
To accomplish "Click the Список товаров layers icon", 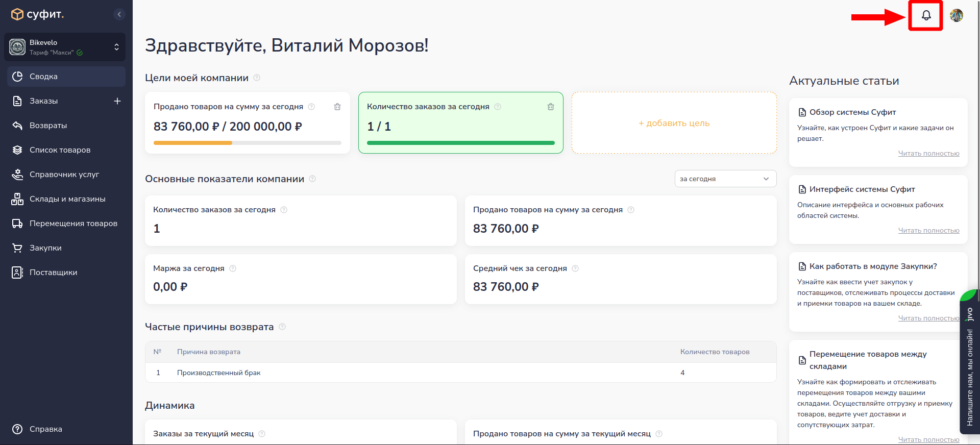I will (17, 150).
